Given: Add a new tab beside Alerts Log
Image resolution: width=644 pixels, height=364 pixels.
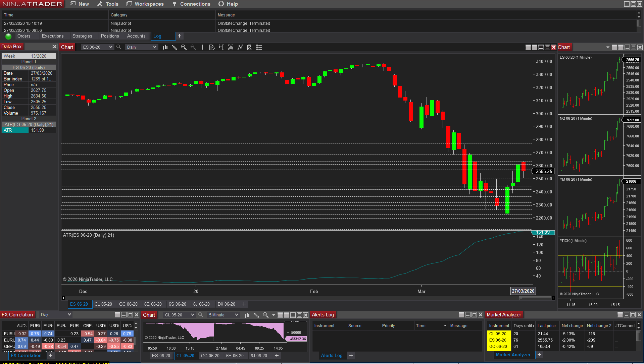Looking at the screenshot, I should pyautogui.click(x=351, y=355).
